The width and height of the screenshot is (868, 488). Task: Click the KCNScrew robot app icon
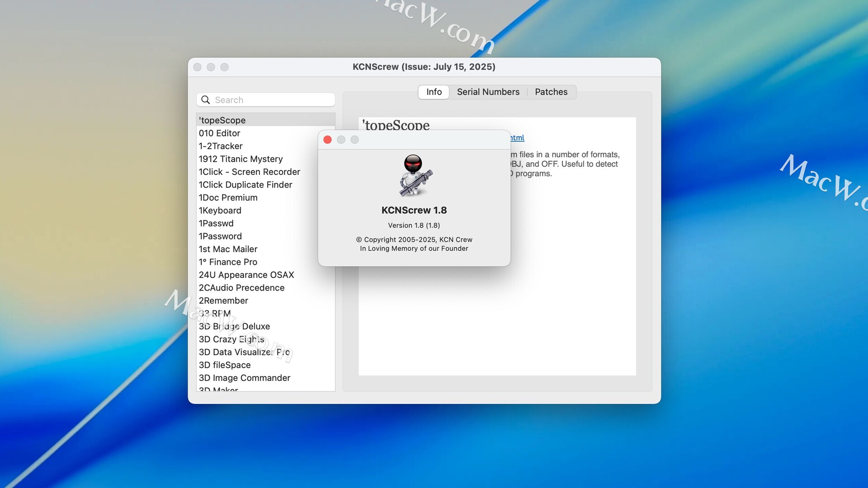point(415,176)
